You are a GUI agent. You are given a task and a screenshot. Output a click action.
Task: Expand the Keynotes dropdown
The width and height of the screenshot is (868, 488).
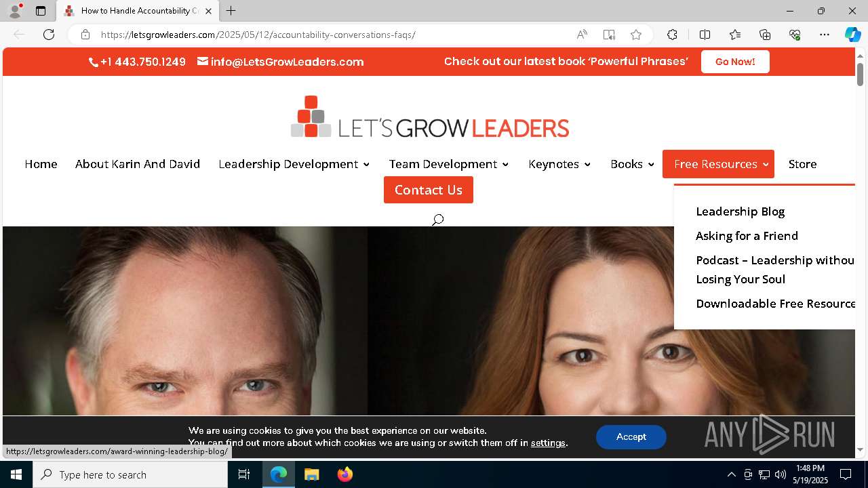pos(559,164)
